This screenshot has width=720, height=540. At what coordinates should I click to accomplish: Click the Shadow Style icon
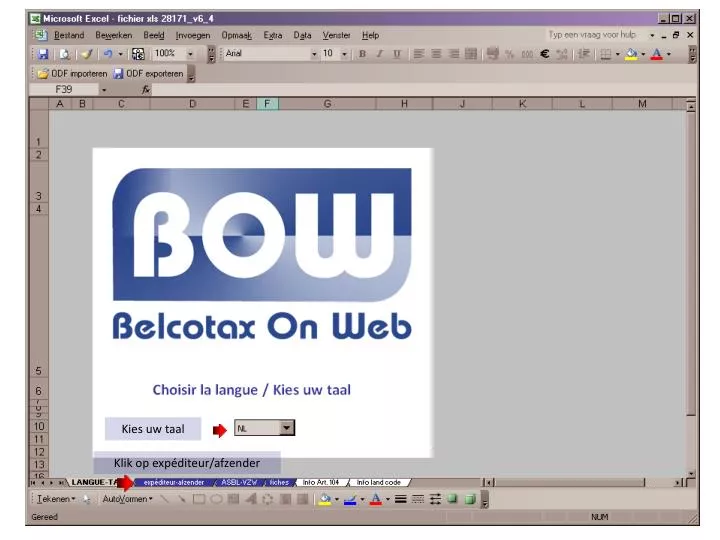point(453,499)
